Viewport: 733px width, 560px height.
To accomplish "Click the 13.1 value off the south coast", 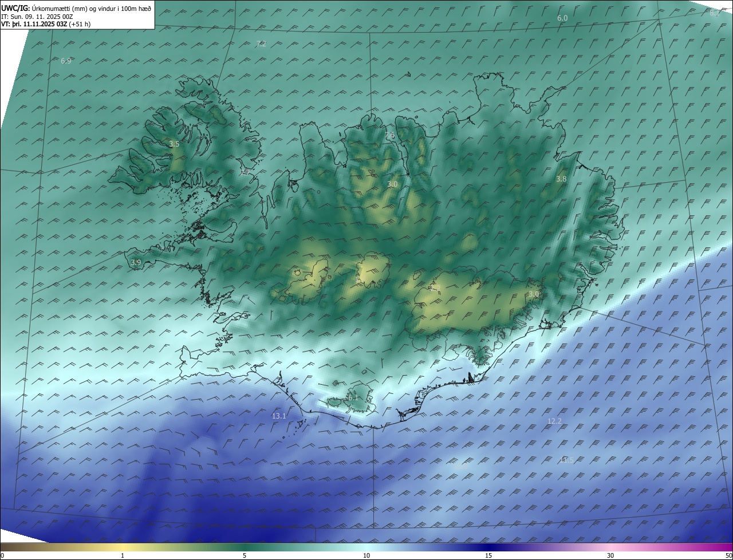I will pyautogui.click(x=279, y=416).
